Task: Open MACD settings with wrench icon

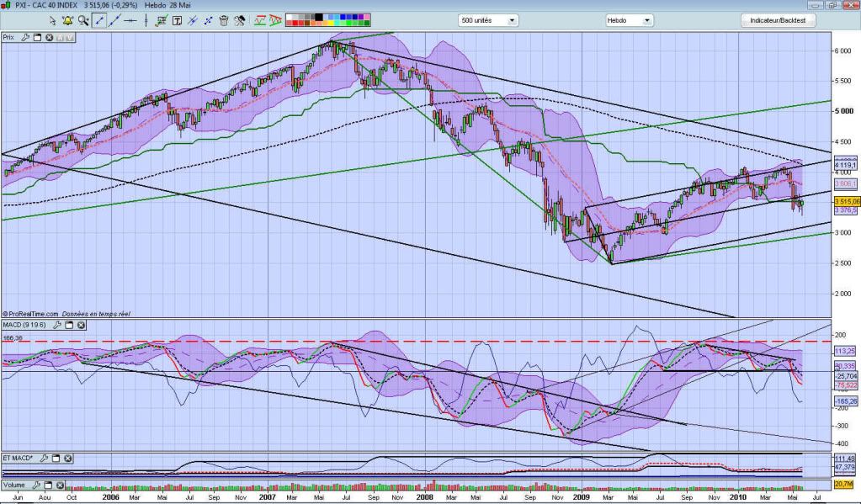Action: [58, 325]
